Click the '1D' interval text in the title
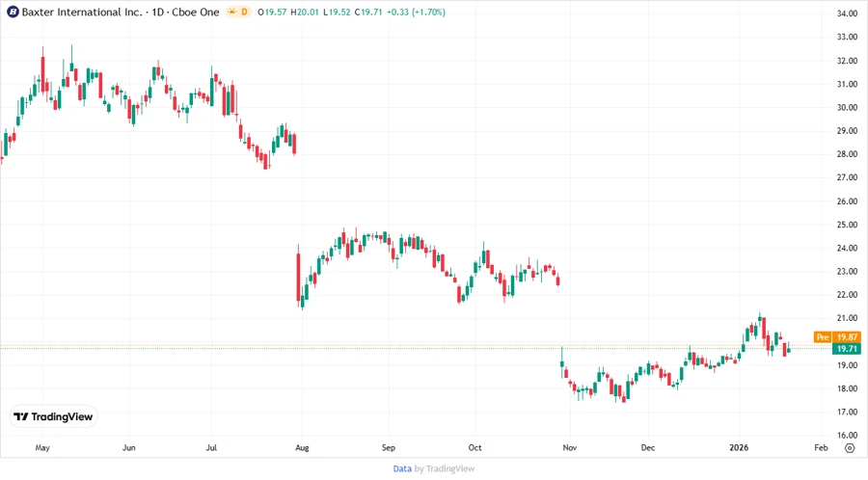 (158, 12)
